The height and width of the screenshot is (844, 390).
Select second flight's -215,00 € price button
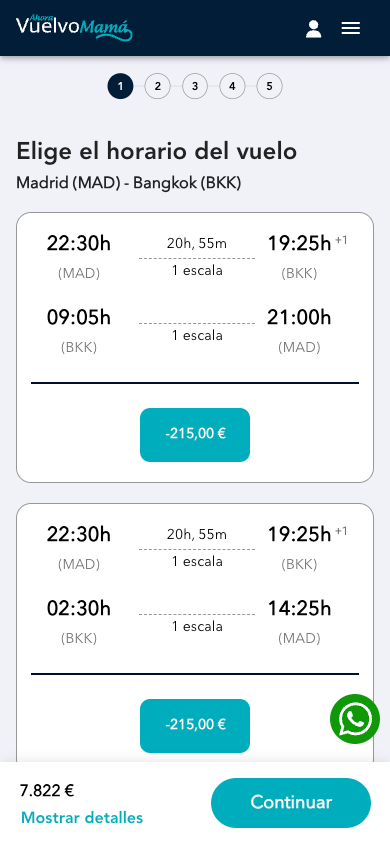tap(195, 726)
